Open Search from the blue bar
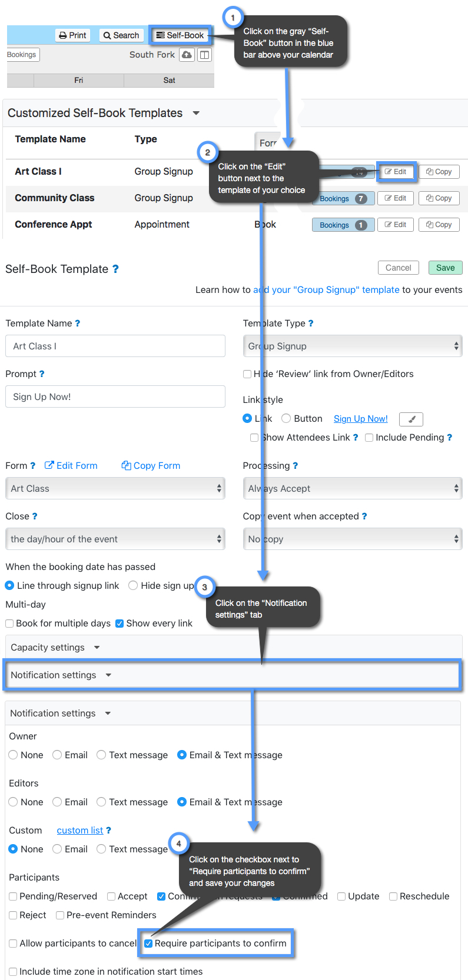This screenshot has height=980, width=468. coord(121,35)
